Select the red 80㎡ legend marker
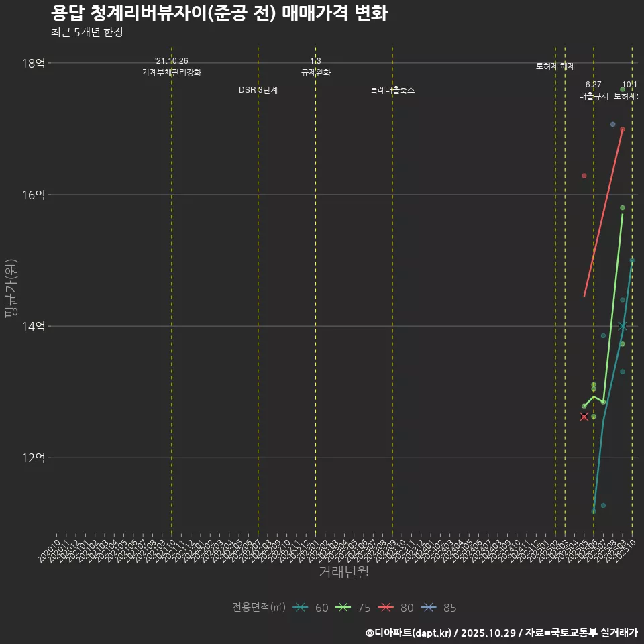 click(387, 607)
